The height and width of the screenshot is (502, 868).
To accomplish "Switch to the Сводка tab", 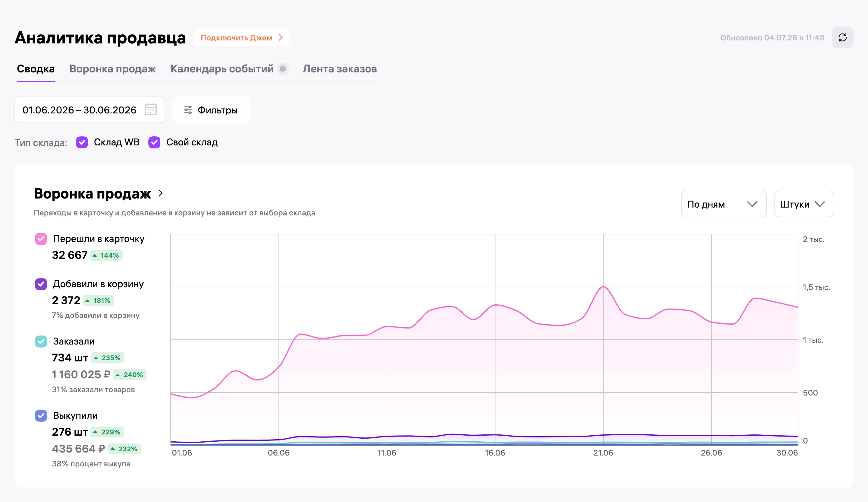I will coord(36,69).
